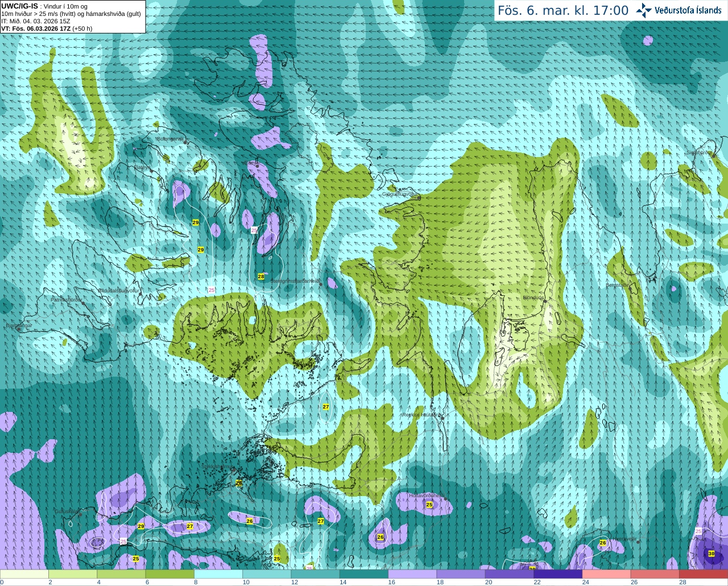Click the legend value label 12

[295, 582]
